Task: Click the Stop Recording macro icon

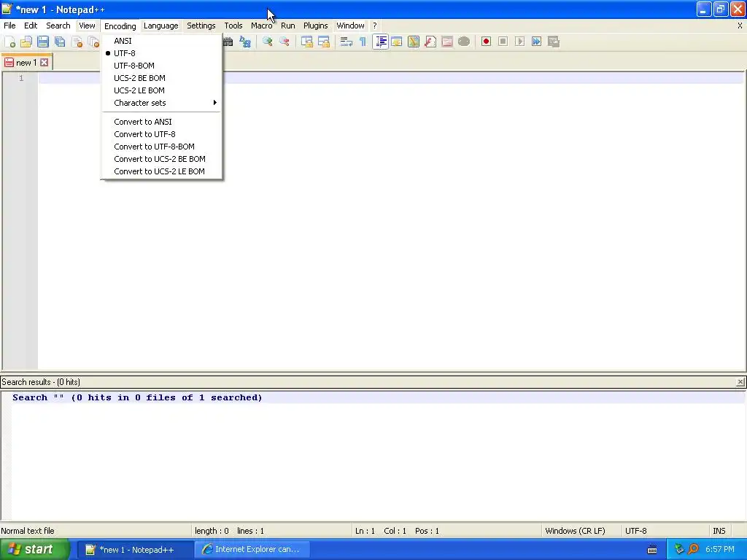Action: (x=503, y=42)
